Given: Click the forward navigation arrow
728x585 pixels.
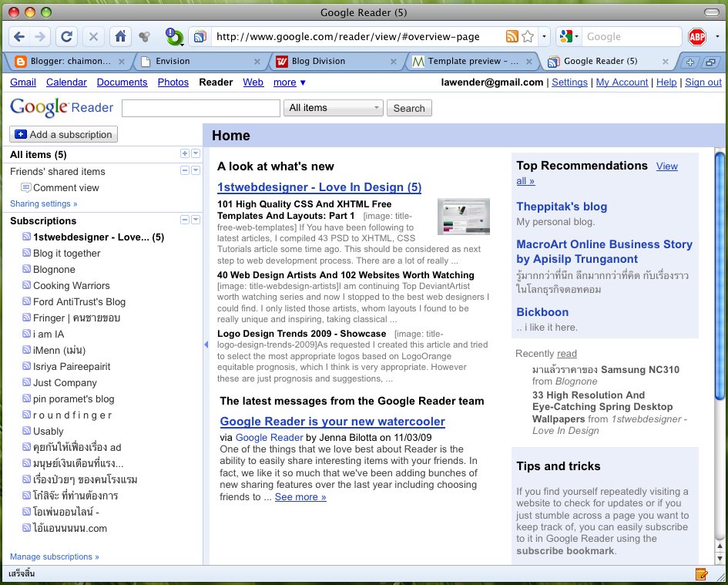Looking at the screenshot, I should tap(40, 36).
